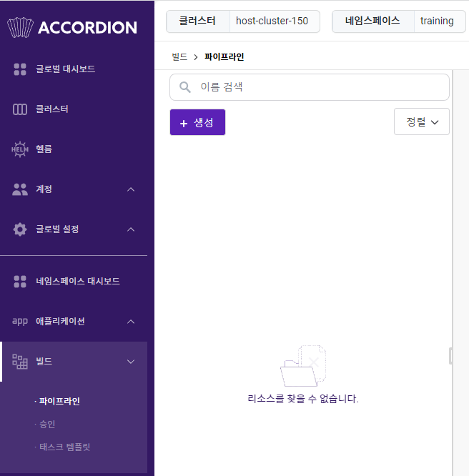
Task: Select the cluster icon in sidebar
Action: point(20,109)
